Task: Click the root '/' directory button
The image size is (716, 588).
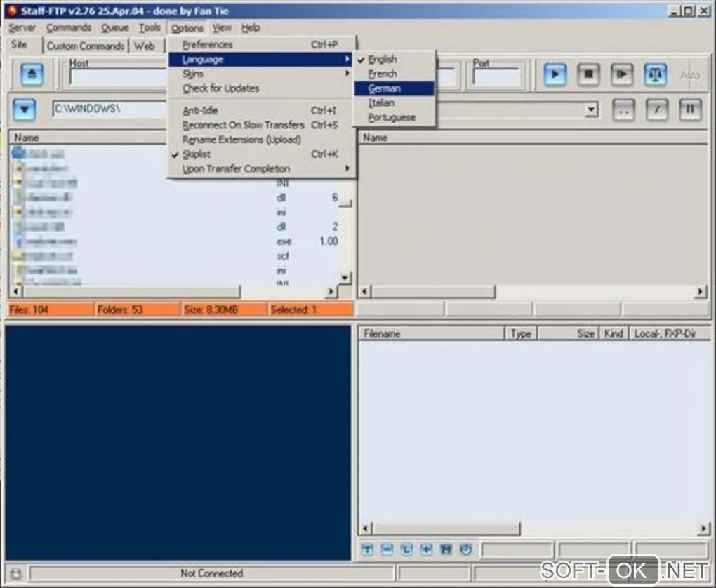Action: click(x=656, y=109)
